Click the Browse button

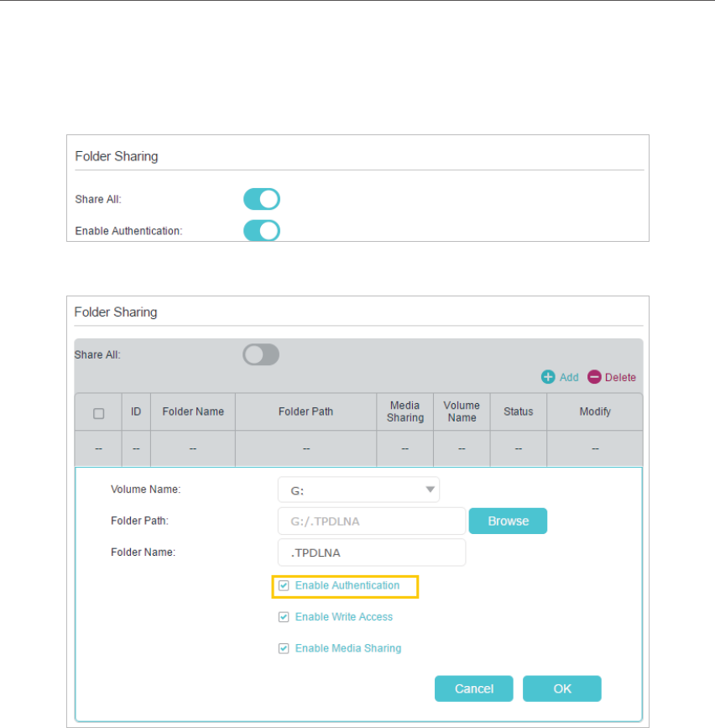(508, 521)
